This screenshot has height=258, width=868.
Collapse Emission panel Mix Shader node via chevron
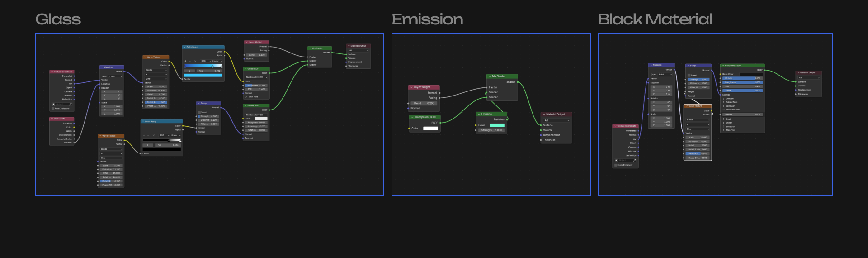click(x=490, y=76)
